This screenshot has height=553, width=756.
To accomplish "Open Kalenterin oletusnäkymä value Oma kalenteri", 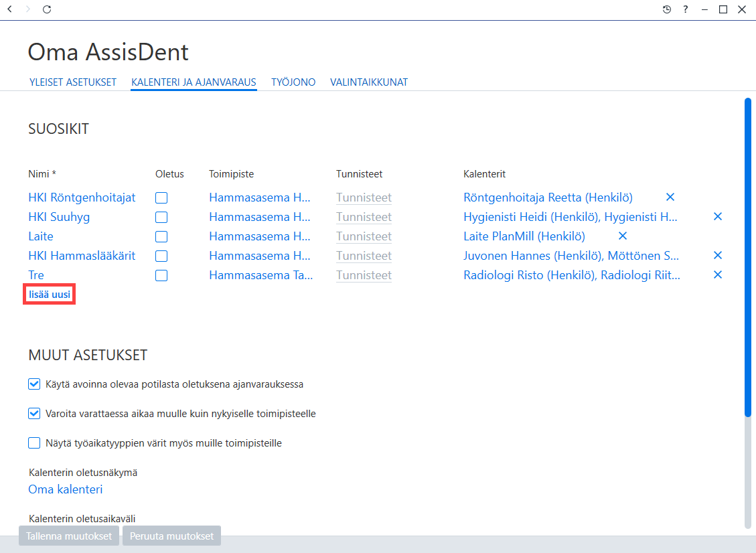I will tap(66, 489).
